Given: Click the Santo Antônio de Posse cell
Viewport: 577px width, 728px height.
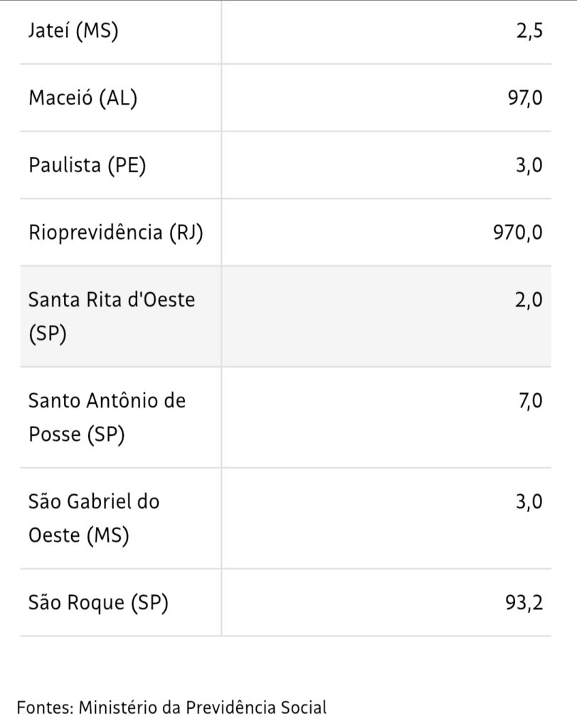Looking at the screenshot, I should point(107,417).
